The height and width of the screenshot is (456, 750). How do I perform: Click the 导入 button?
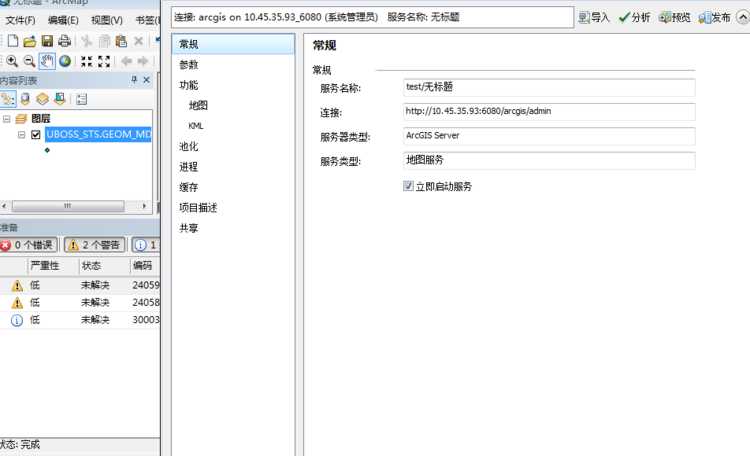[594, 18]
